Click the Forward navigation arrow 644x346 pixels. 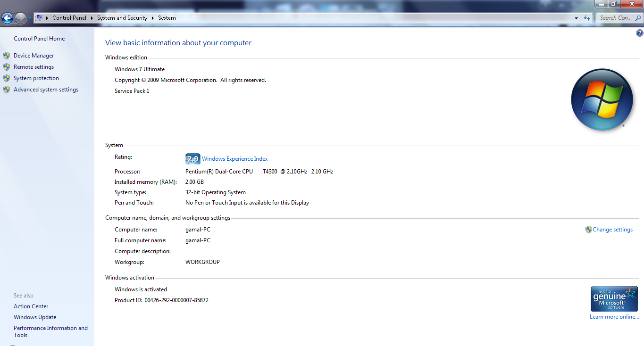(x=21, y=18)
